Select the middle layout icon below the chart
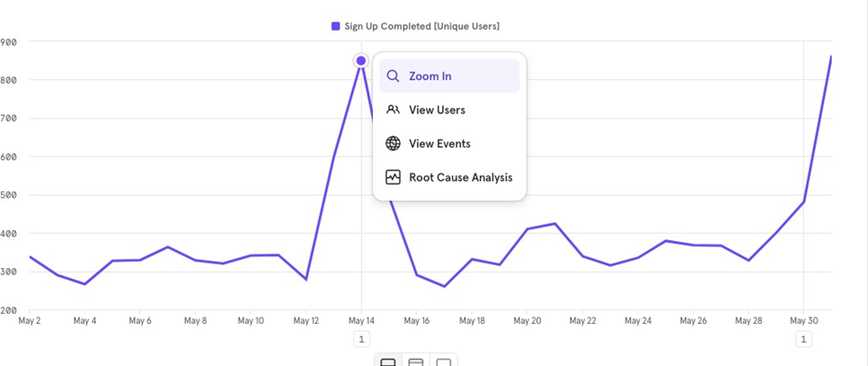This screenshot has height=366, width=868. pyautogui.click(x=416, y=362)
